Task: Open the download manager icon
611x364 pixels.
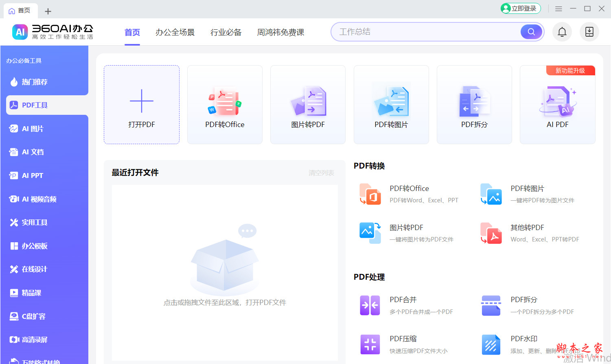Action: [589, 32]
